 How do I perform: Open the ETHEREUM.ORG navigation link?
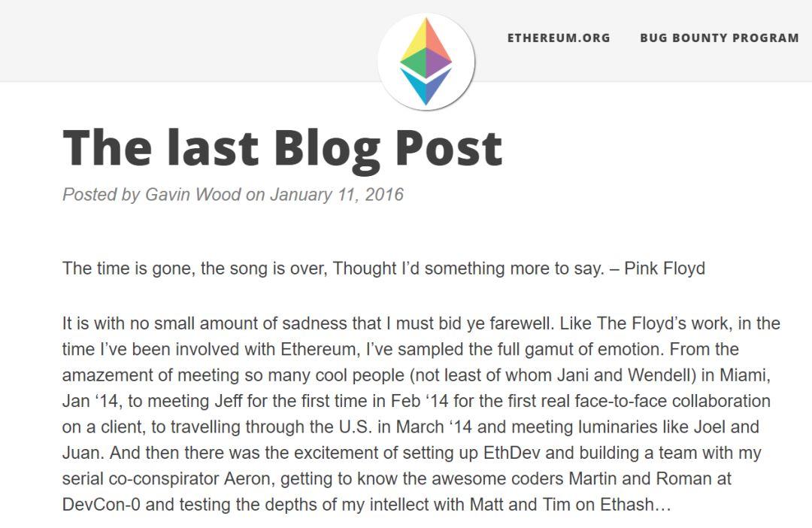[559, 38]
